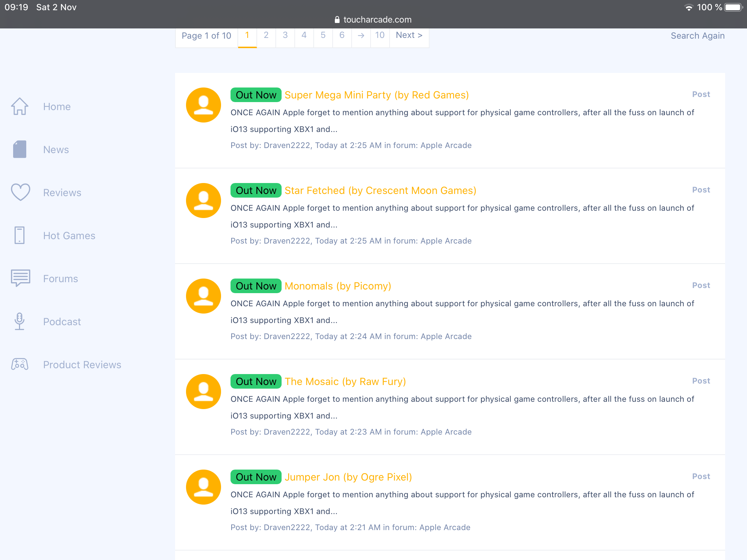747x560 pixels.
Task: Open Star Fetched by Crescent Moon Games thread
Action: tap(380, 190)
